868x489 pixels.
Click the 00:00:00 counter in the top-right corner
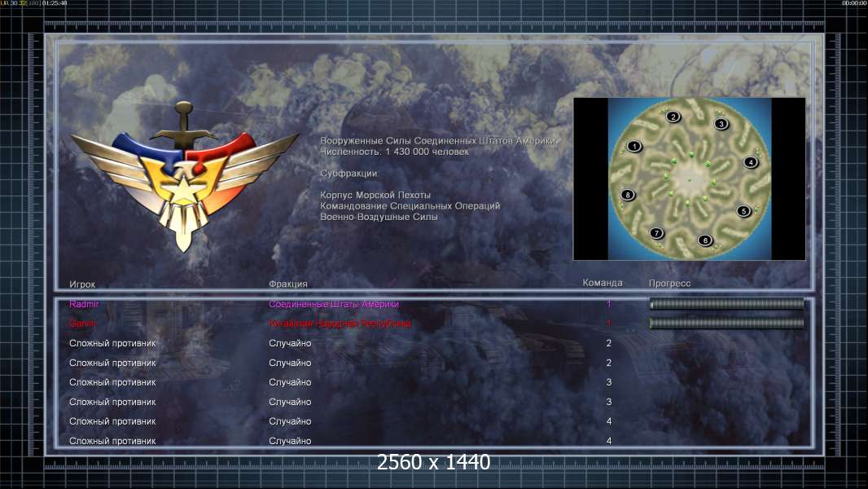coord(855,3)
